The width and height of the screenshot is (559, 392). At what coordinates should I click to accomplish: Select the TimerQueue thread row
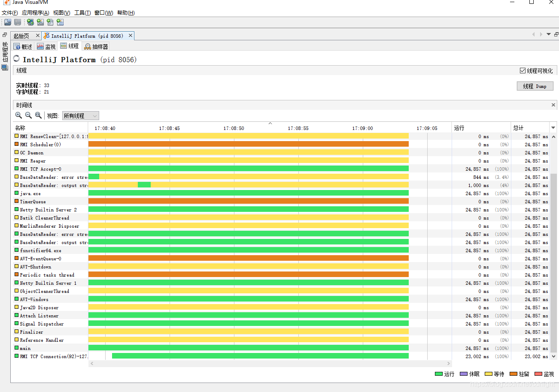point(282,201)
